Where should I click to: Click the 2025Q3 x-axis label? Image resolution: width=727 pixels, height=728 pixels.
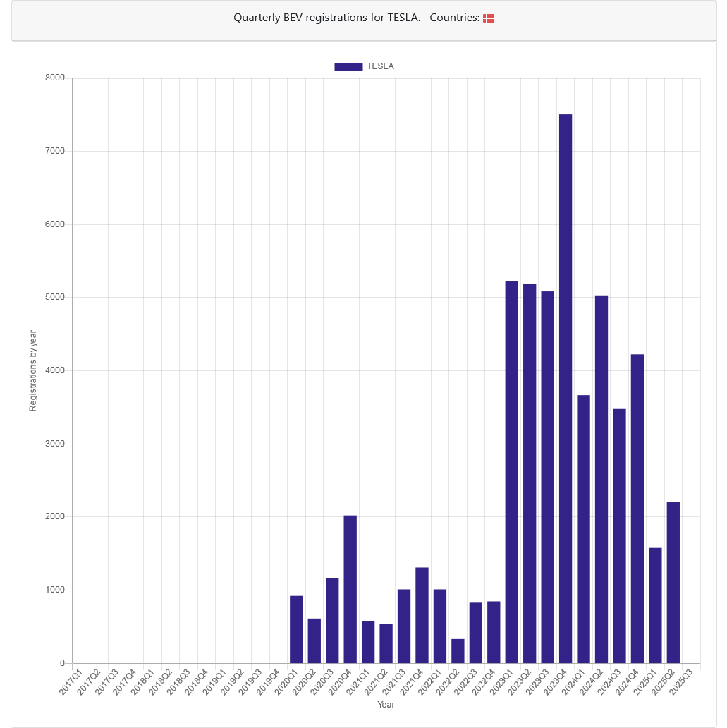pos(680,681)
